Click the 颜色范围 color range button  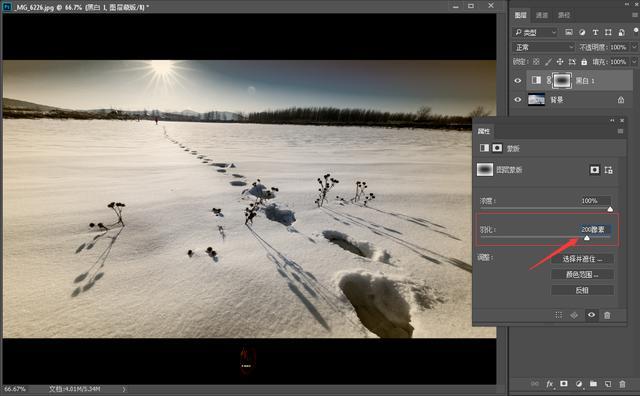coord(582,275)
